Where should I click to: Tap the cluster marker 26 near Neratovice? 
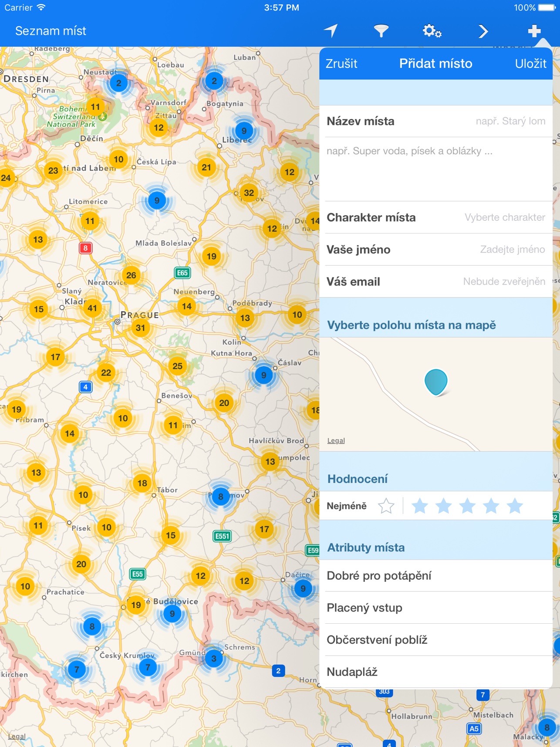point(131,275)
